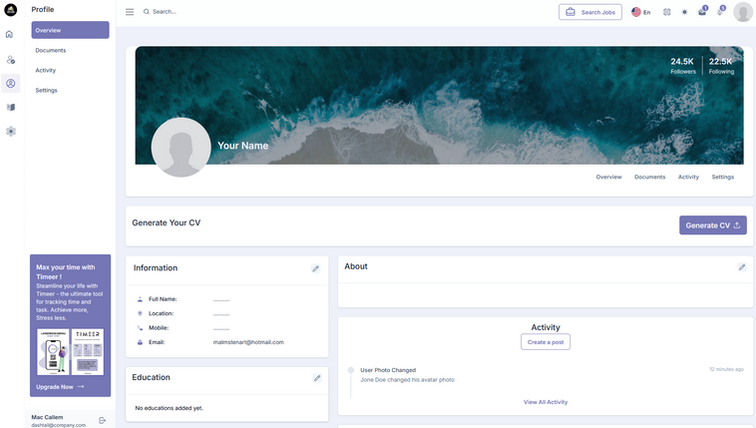
Task: Switch to Settings tab under the banner
Action: (x=723, y=177)
